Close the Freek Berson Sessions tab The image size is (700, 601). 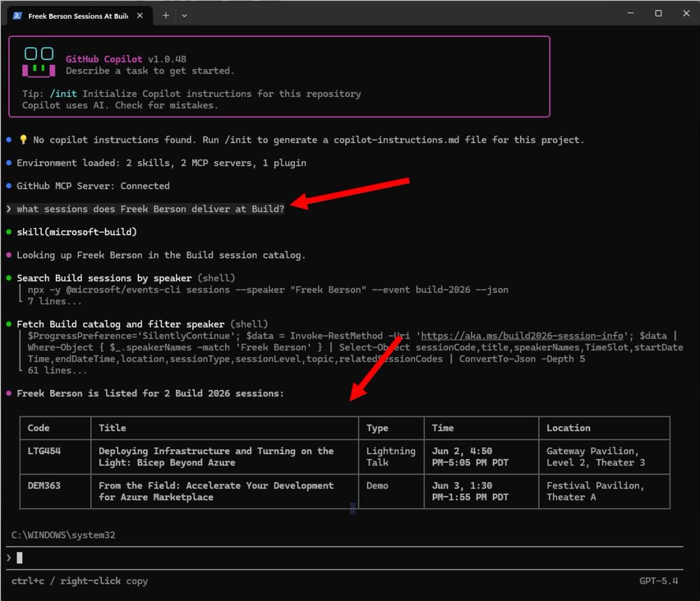(x=140, y=16)
